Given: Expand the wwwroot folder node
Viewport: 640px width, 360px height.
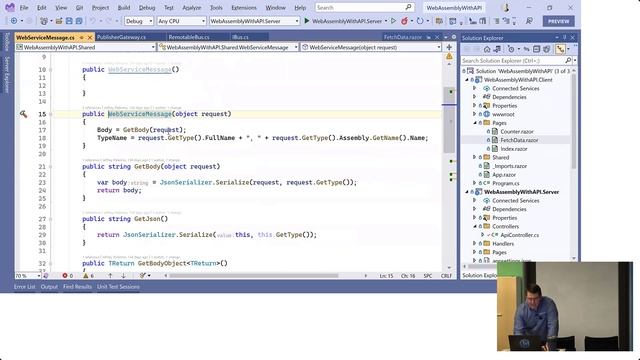Looking at the screenshot, I should coord(475,114).
